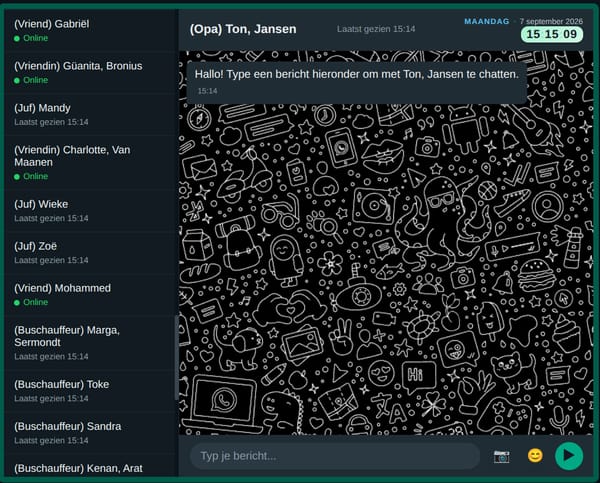Open the emoji picker smiley
The height and width of the screenshot is (483, 600).
tap(535, 456)
